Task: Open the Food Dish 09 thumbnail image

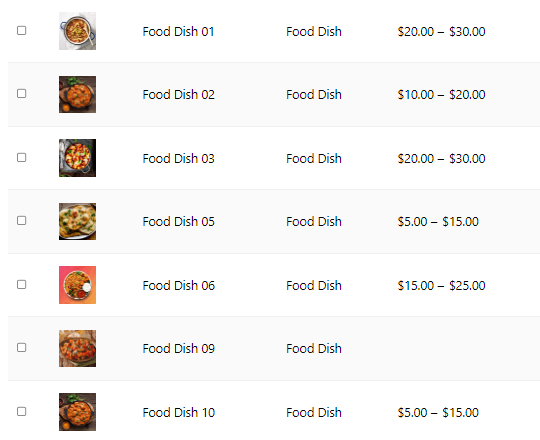Action: click(77, 348)
